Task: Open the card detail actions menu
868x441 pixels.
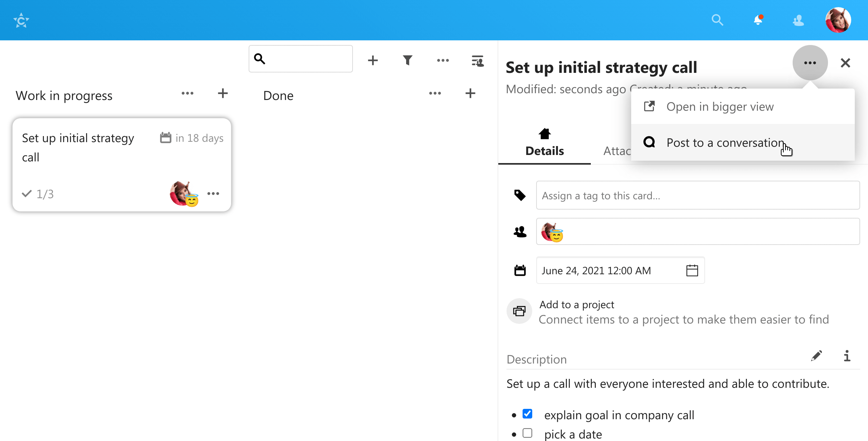Action: 810,62
